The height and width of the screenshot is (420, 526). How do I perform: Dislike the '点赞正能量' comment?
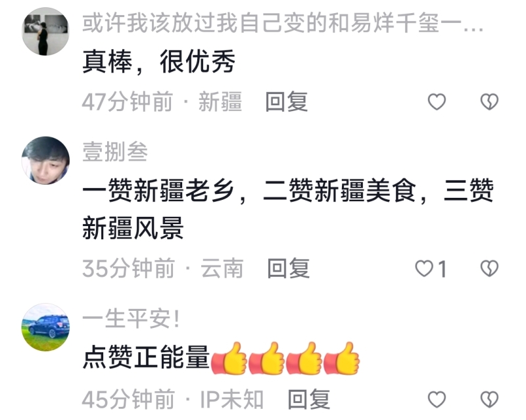point(489,399)
